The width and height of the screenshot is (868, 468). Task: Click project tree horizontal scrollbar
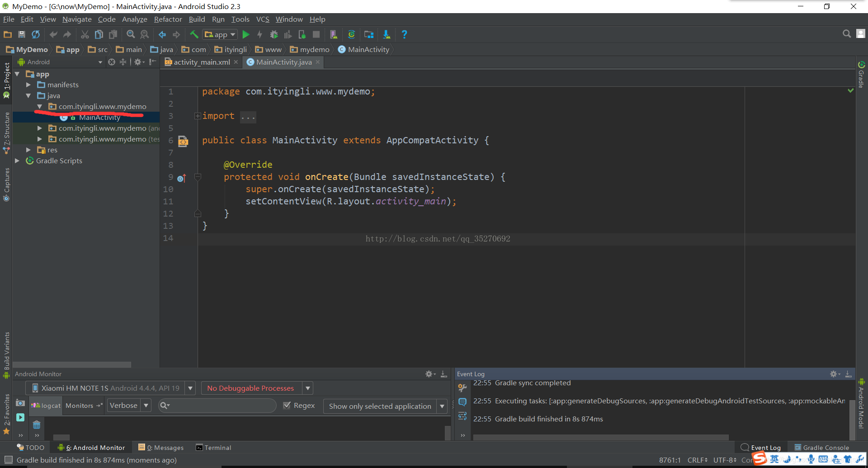point(72,364)
